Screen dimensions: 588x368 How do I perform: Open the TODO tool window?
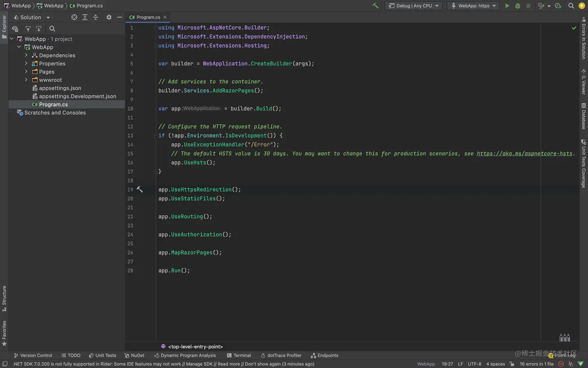[71, 355]
